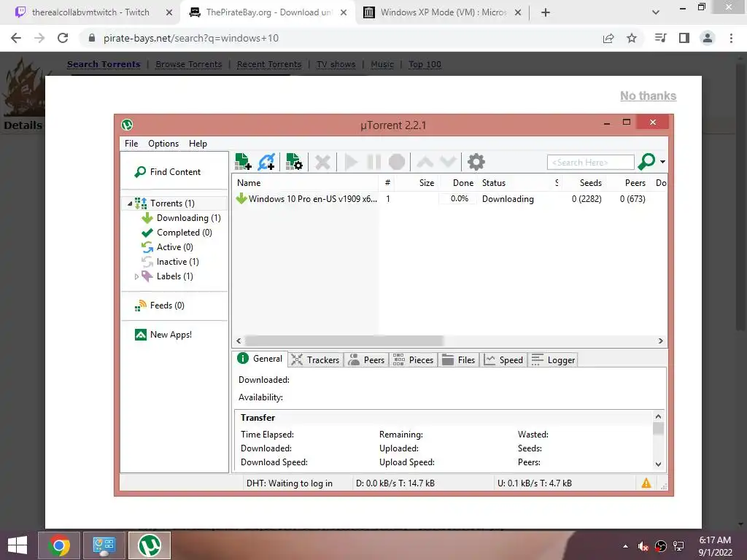Expand the Labels (1) tree node
This screenshot has height=560, width=747.
136,276
